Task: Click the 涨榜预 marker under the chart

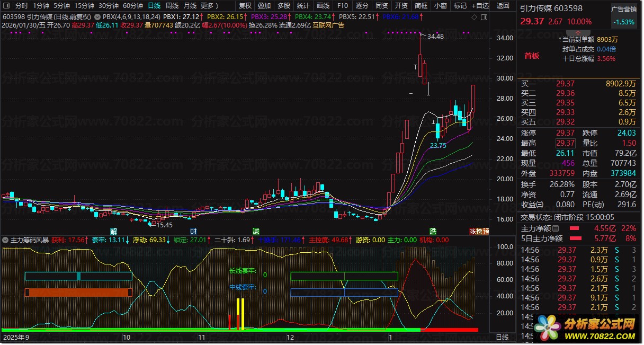Action: [479, 232]
